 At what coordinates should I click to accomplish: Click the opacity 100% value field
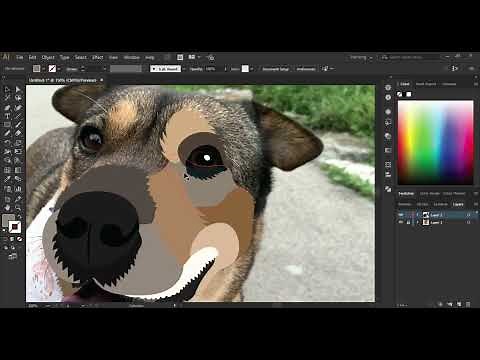210,69
